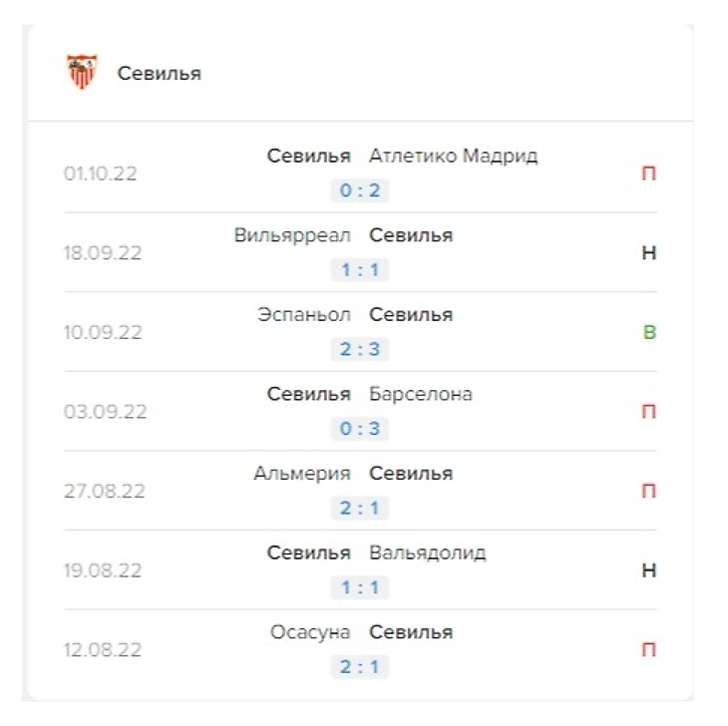Click the 2 : 3 score badge
Image resolution: width=728 pixels, height=726 pixels.
pyautogui.click(x=360, y=349)
